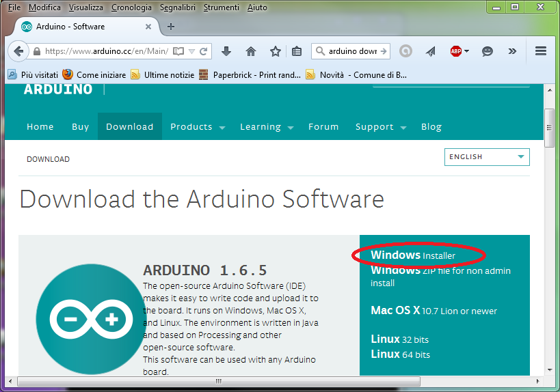The width and height of the screenshot is (560, 392).
Task: Click the ARDUINO 1.6.5 heading
Action: (x=204, y=270)
